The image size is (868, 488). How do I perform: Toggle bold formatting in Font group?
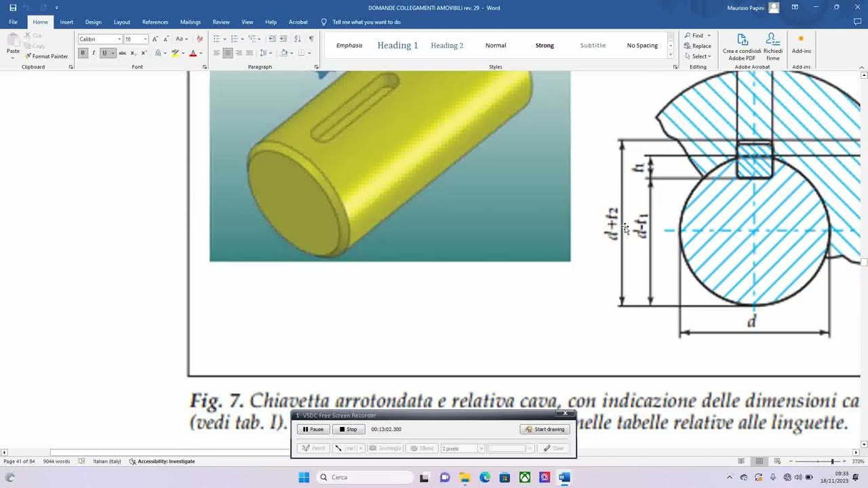click(83, 53)
